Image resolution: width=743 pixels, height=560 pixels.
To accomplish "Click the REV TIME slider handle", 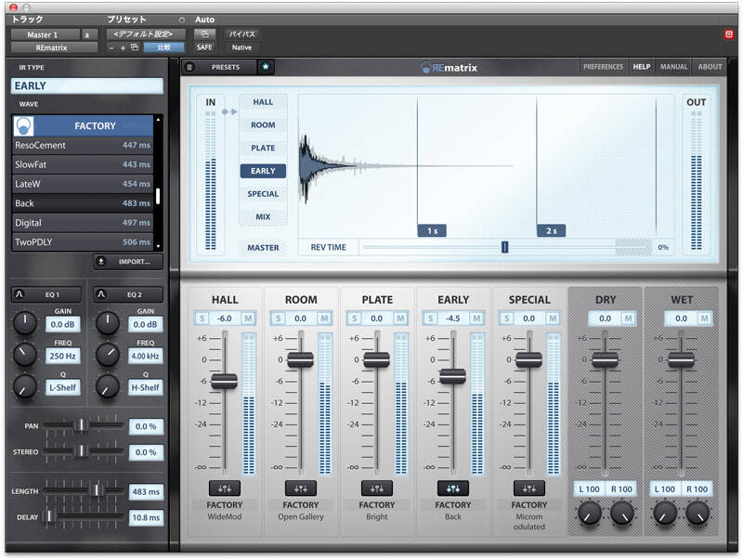I will (x=504, y=247).
